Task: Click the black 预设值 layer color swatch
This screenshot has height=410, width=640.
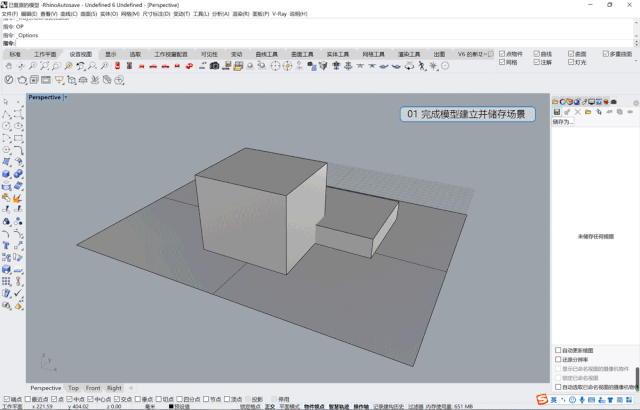Action: 171,406
